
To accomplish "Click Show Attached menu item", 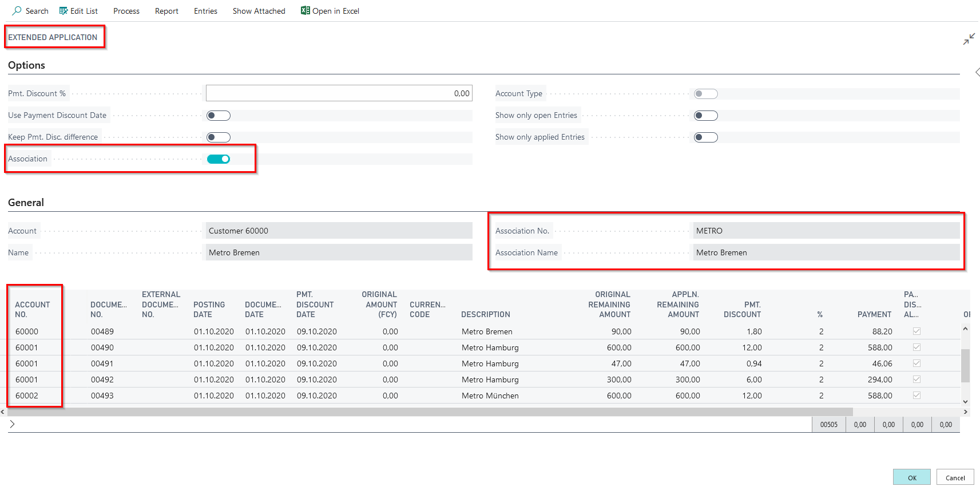I will coord(259,11).
